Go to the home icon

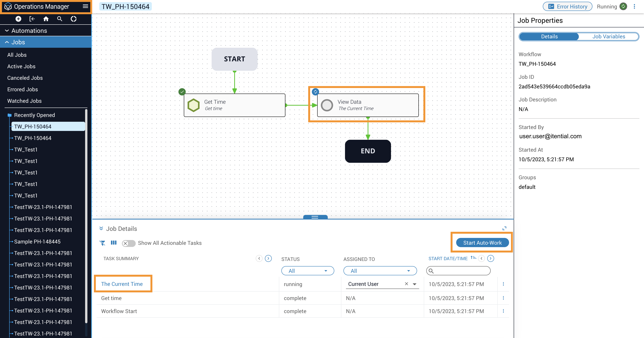(46, 19)
